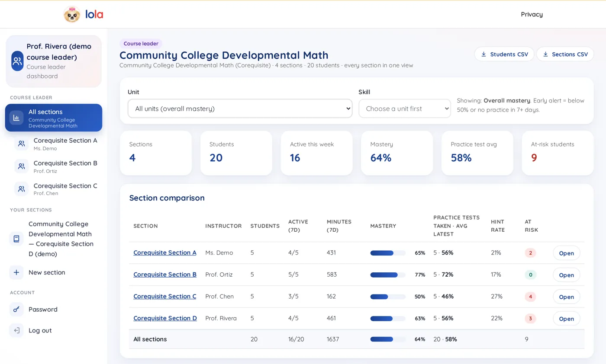
Task: Click the Prof. Rivera course leader profile card
Action: tap(54, 61)
